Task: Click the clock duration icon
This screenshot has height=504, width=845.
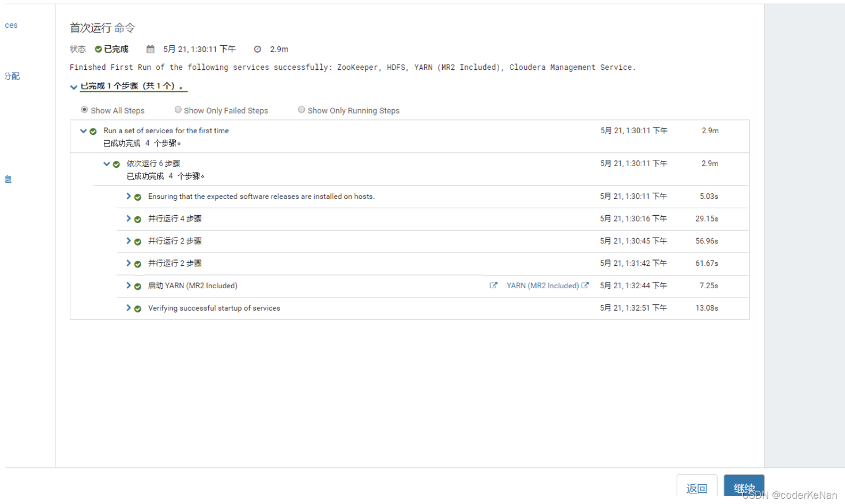Action: coord(257,49)
